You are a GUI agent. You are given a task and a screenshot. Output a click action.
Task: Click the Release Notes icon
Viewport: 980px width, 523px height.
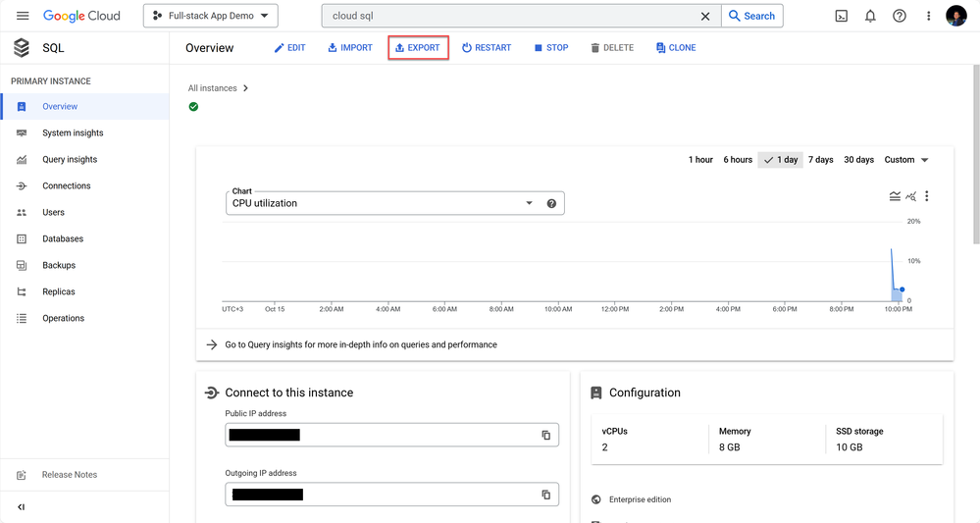[22, 475]
